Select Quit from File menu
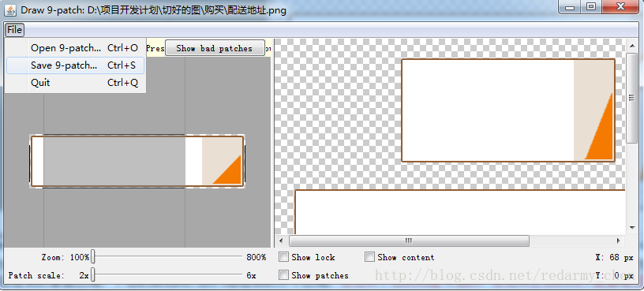This screenshot has height=291, width=644. 76,83
